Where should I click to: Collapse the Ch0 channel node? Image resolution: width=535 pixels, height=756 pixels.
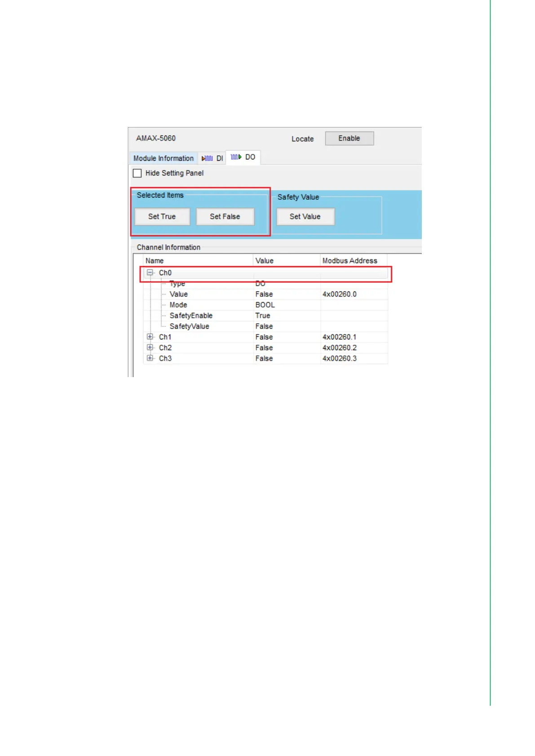[x=150, y=273]
